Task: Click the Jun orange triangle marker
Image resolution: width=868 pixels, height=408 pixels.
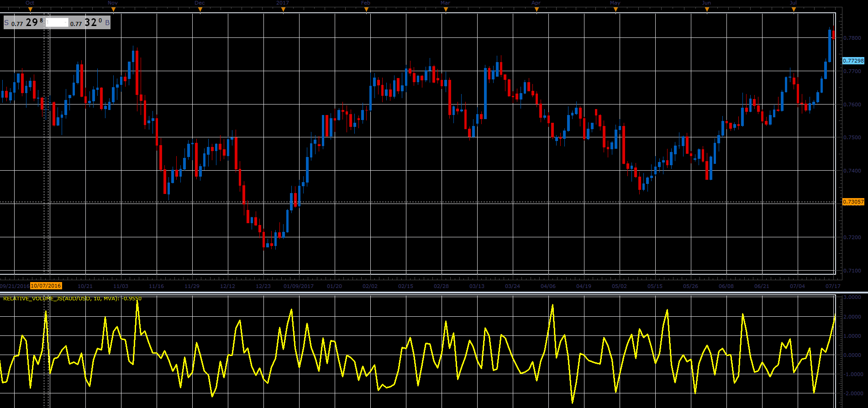Action: point(707,10)
